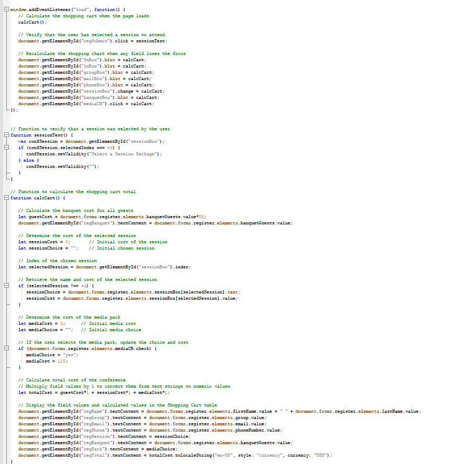
Task: Click the "regTotal" toLocaleString line
Action: click(175, 455)
